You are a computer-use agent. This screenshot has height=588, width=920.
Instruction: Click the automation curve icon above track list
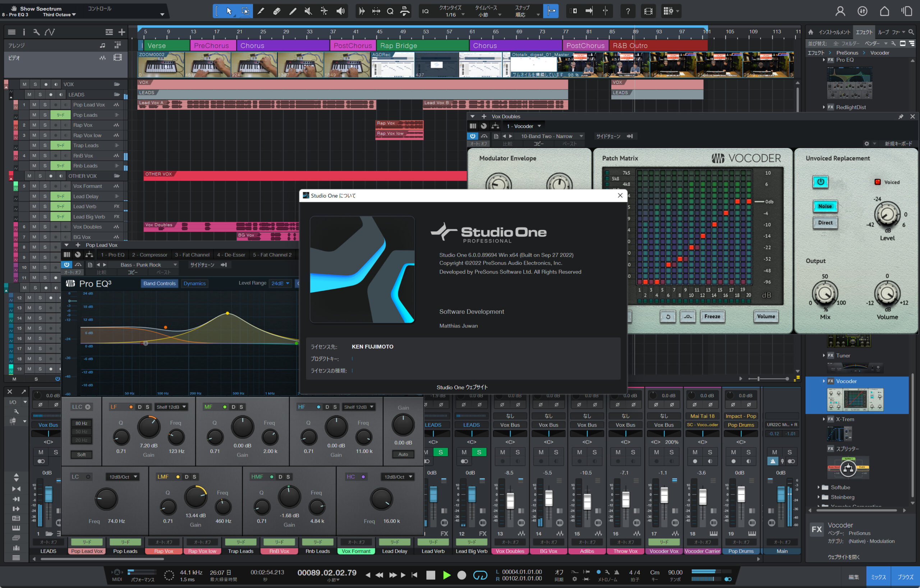[x=50, y=32]
